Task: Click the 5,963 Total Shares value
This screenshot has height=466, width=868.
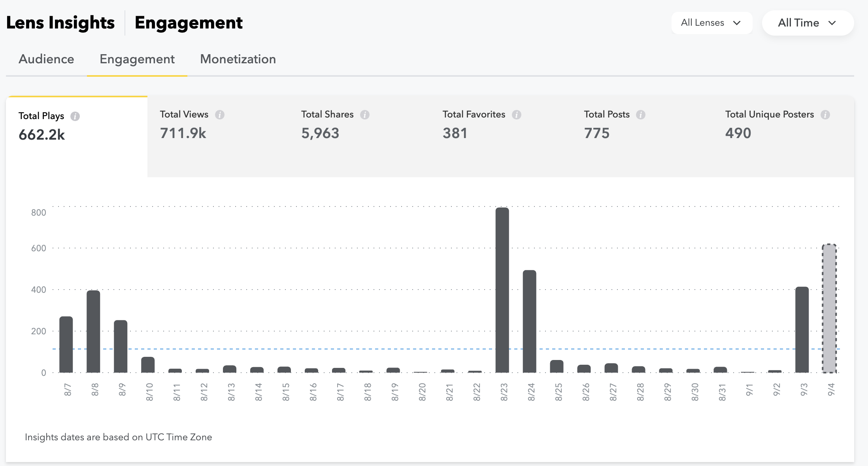Action: coord(320,134)
